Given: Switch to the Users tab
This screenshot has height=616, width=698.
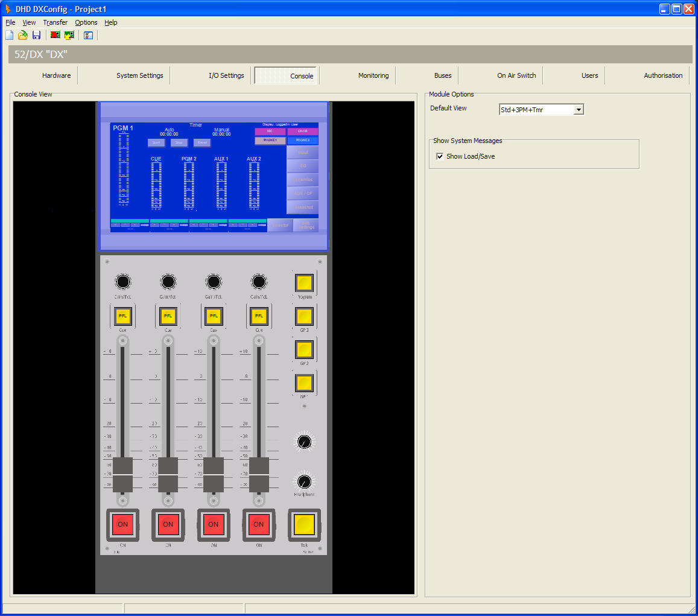Looking at the screenshot, I should [590, 75].
